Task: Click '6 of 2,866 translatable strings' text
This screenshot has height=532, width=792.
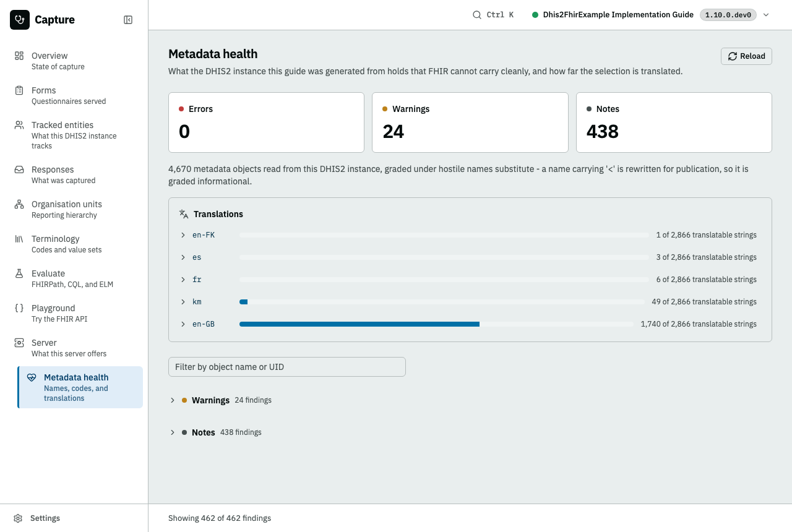Action: click(707, 280)
